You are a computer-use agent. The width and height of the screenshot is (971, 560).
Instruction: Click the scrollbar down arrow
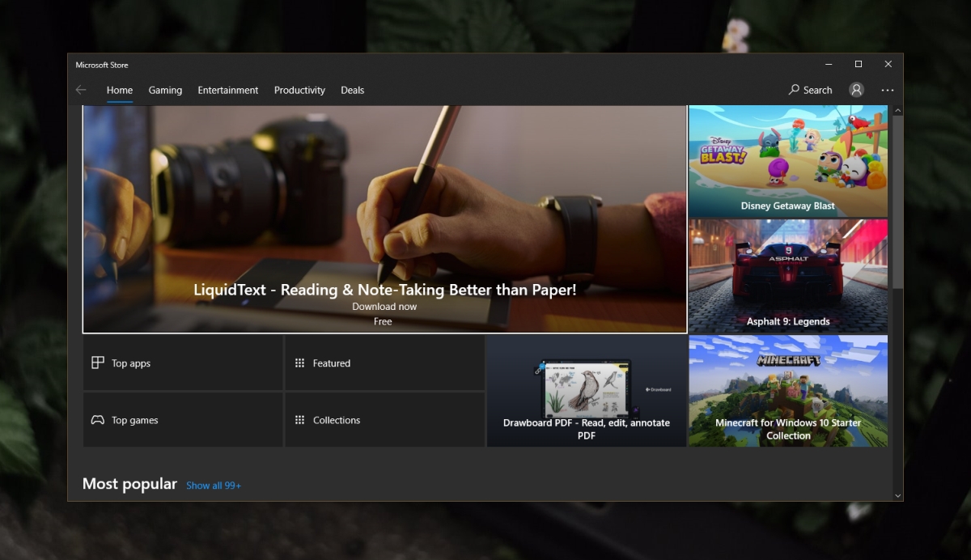tap(897, 494)
